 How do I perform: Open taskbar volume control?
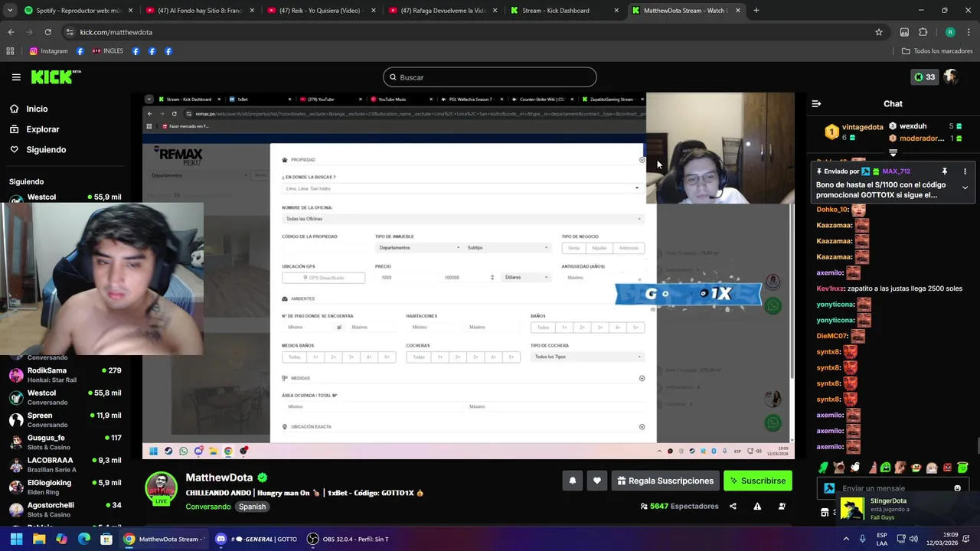(x=913, y=539)
